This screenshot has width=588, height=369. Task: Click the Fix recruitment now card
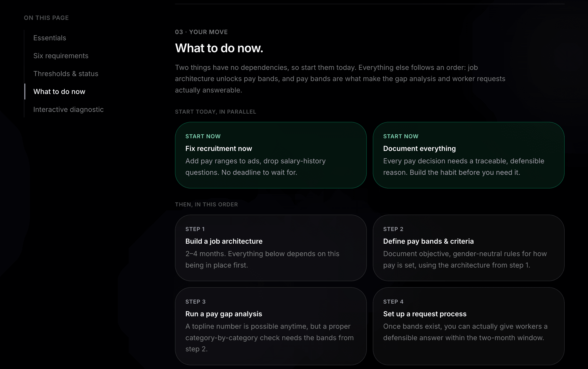(271, 155)
